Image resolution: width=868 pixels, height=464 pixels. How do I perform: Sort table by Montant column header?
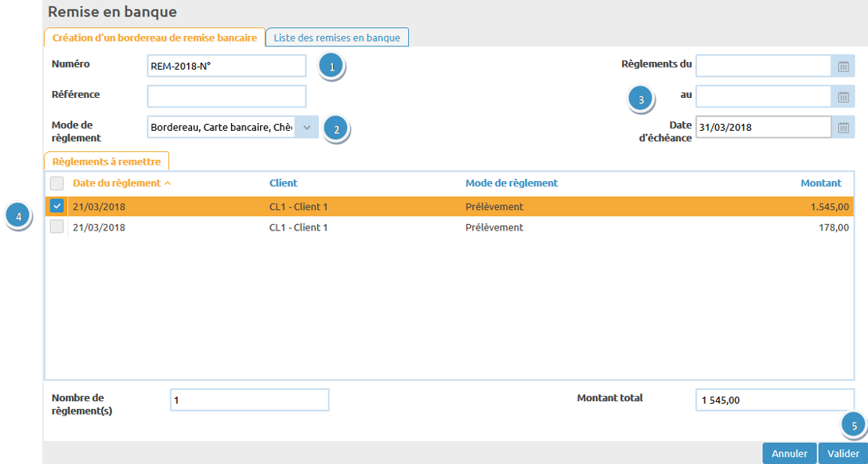point(820,183)
